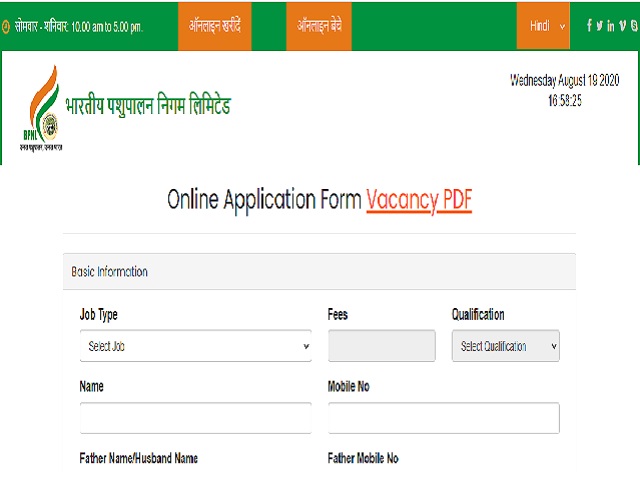Click the Job Type label
Image resolution: width=640 pixels, height=480 pixels.
[98, 315]
